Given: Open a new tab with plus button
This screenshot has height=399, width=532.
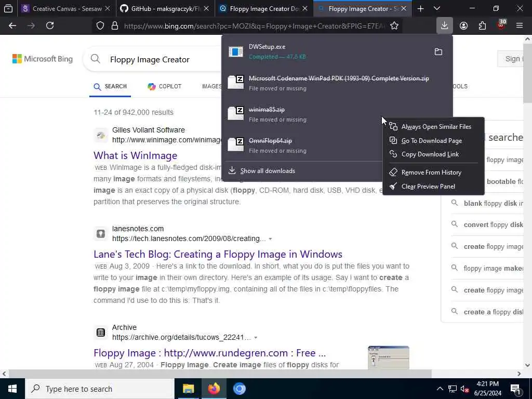Looking at the screenshot, I should [420, 8].
